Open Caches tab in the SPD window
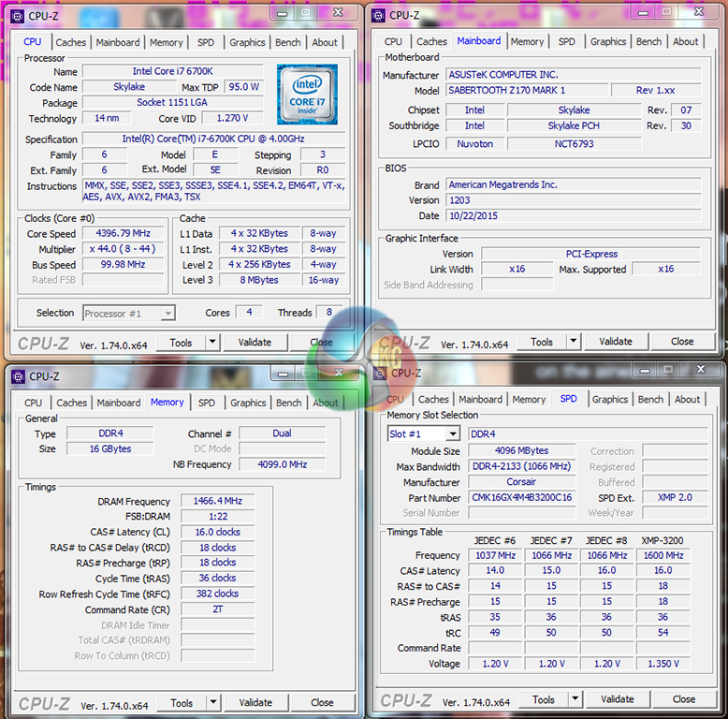The image size is (728, 719). click(x=433, y=400)
